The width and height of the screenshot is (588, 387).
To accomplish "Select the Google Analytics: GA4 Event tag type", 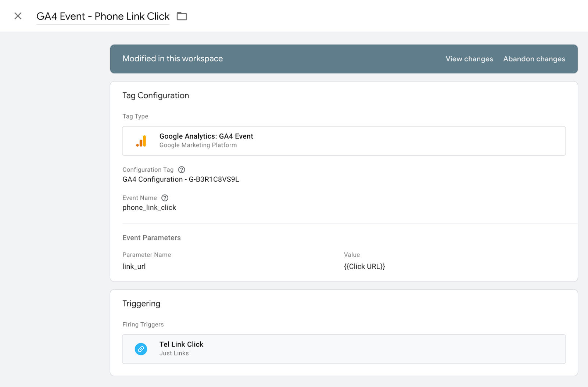I will point(344,141).
